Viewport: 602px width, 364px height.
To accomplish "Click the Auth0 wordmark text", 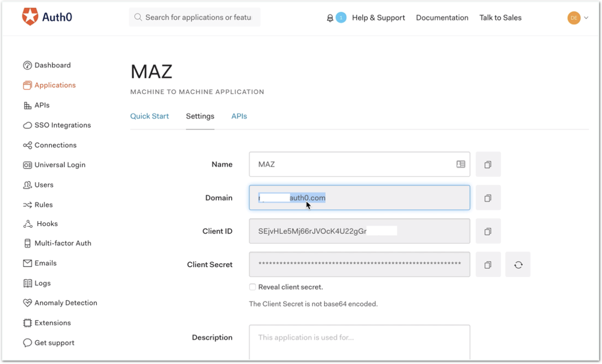I will pos(57,17).
